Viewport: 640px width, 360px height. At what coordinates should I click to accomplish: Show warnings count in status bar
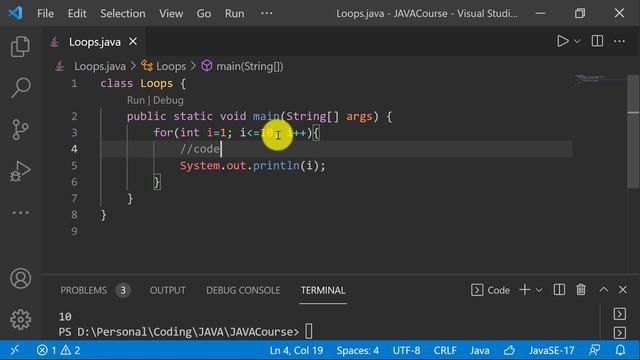[x=70, y=350]
